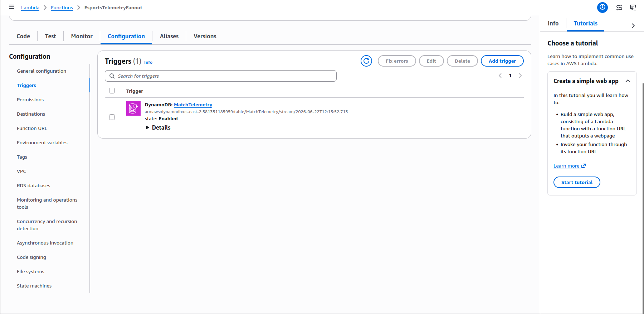644x314 pixels.
Task: Click the DynamoDB trigger service icon
Action: point(133,108)
